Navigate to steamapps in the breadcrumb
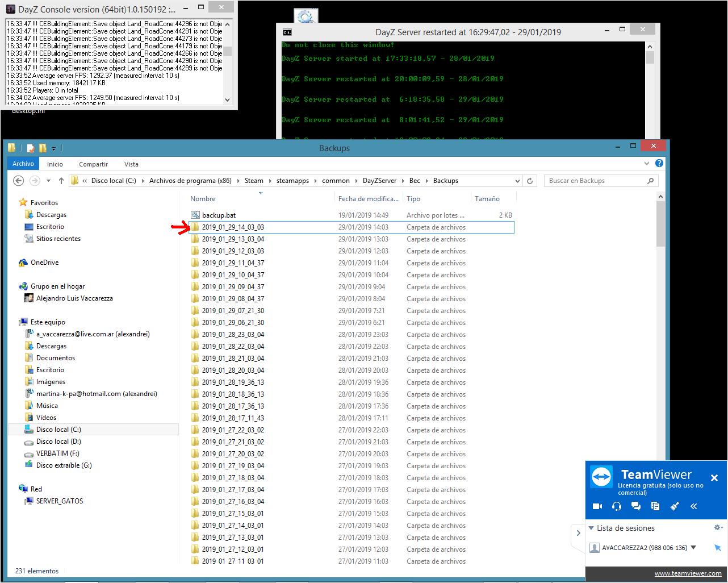The width and height of the screenshot is (728, 583). (x=292, y=181)
